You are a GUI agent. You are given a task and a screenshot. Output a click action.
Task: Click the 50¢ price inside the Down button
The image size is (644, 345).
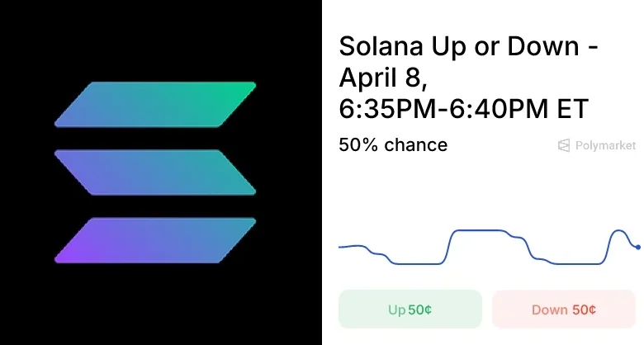coord(584,310)
